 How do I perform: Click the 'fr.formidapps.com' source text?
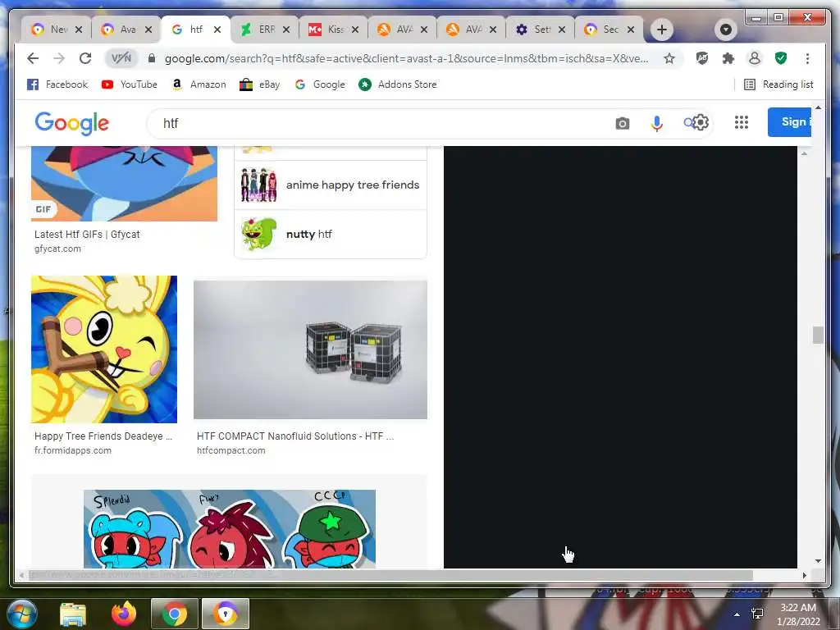coord(73,450)
